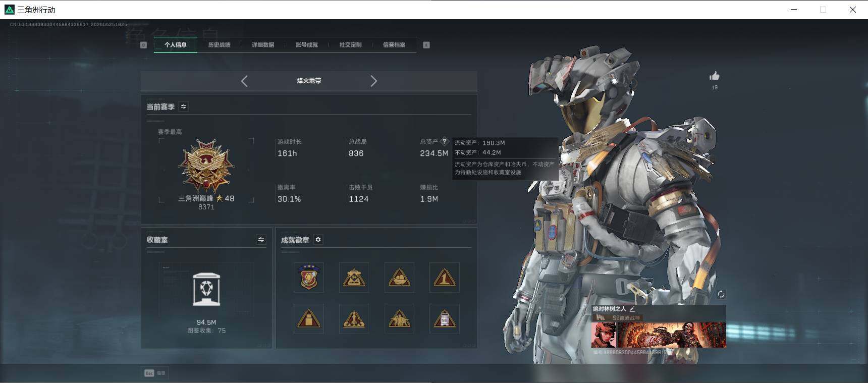Image resolution: width=868 pixels, height=383 pixels.
Task: Click the 图鉴收集 75 text
Action: (206, 331)
